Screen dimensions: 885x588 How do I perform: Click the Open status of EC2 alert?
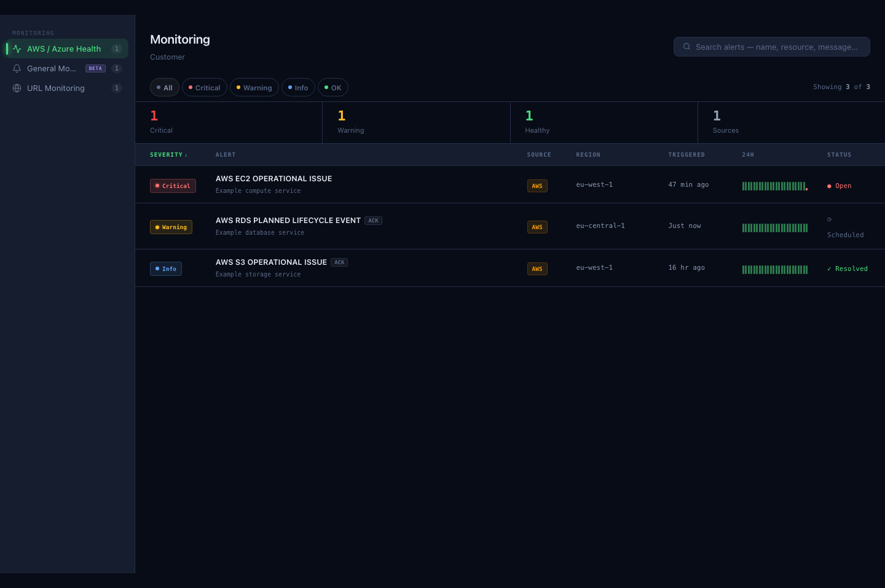839,186
